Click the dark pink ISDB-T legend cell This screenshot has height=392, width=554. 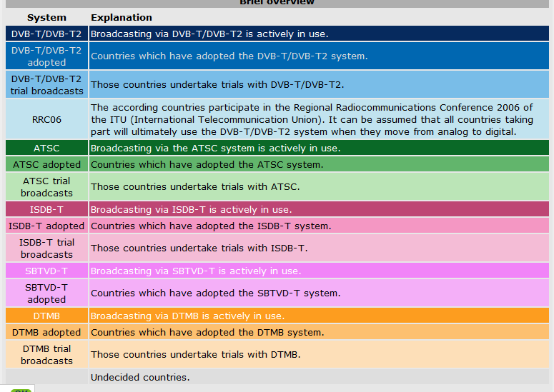46,210
